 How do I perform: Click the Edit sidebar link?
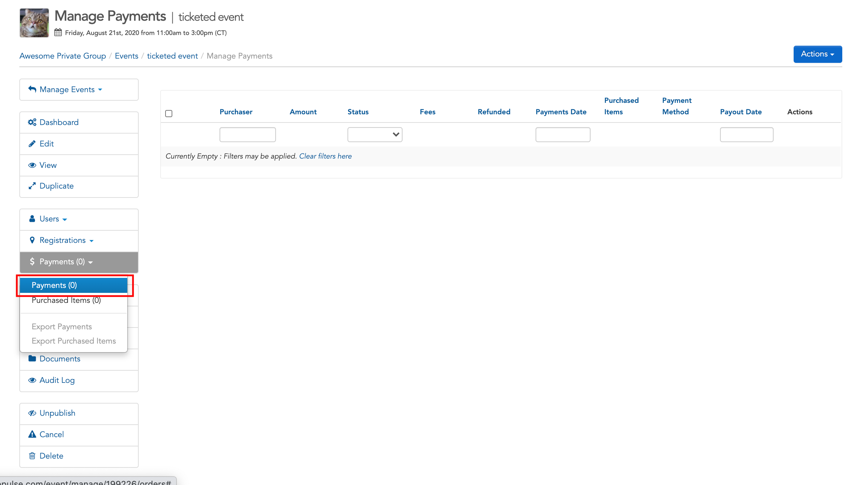click(79, 144)
